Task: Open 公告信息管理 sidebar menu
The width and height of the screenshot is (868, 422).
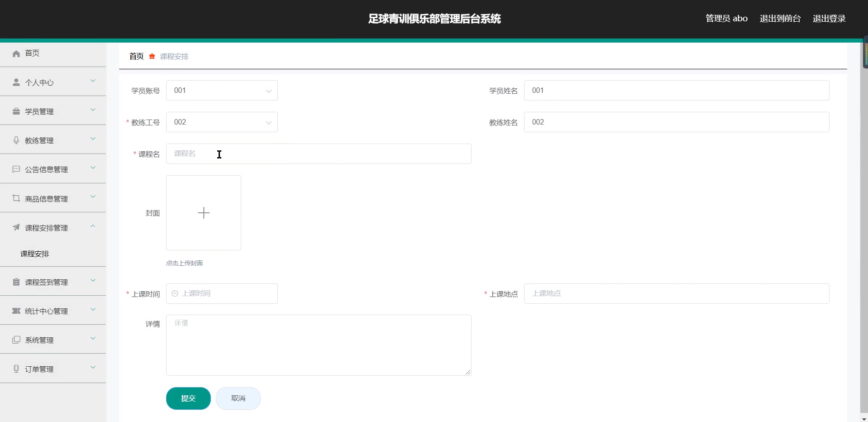Action: (53, 169)
